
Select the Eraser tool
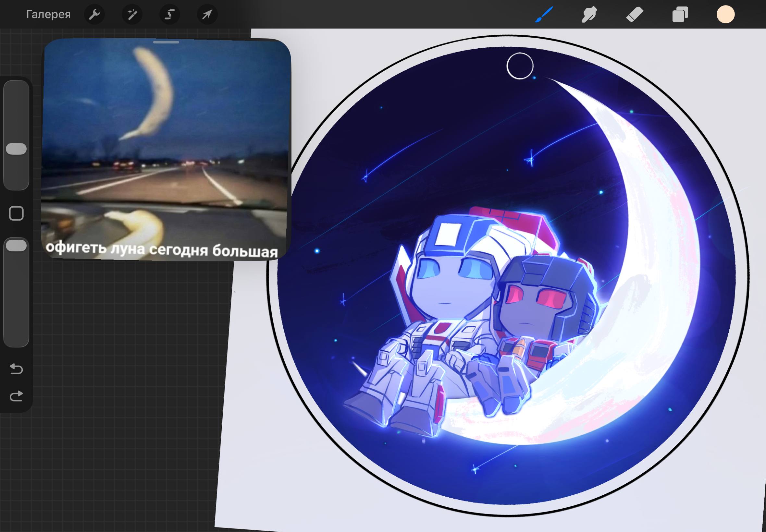click(x=635, y=14)
